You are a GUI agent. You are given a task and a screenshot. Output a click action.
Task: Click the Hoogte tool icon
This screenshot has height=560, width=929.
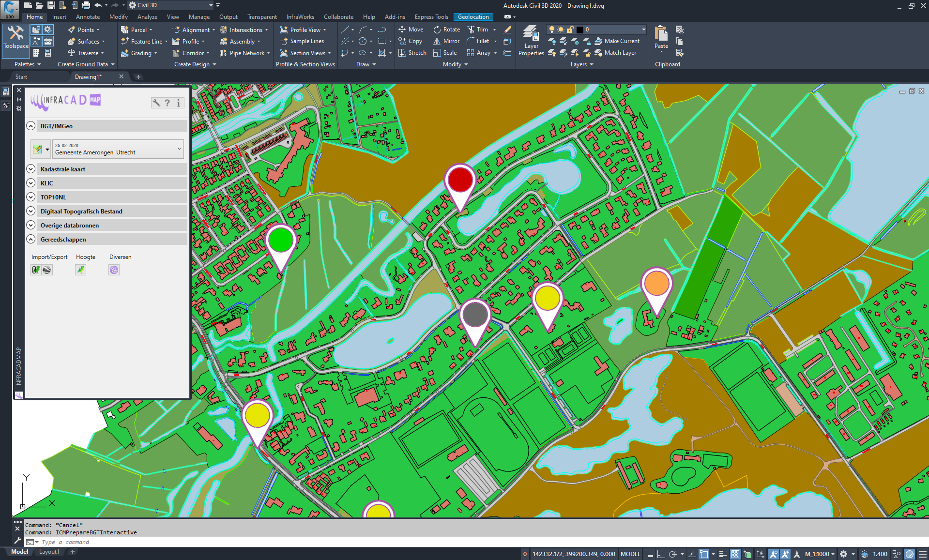80,270
